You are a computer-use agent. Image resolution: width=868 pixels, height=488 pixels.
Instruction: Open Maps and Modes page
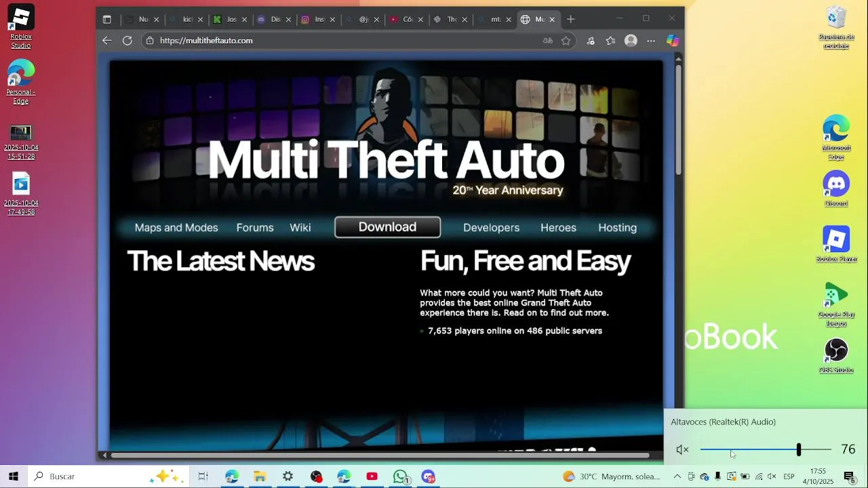tap(176, 228)
